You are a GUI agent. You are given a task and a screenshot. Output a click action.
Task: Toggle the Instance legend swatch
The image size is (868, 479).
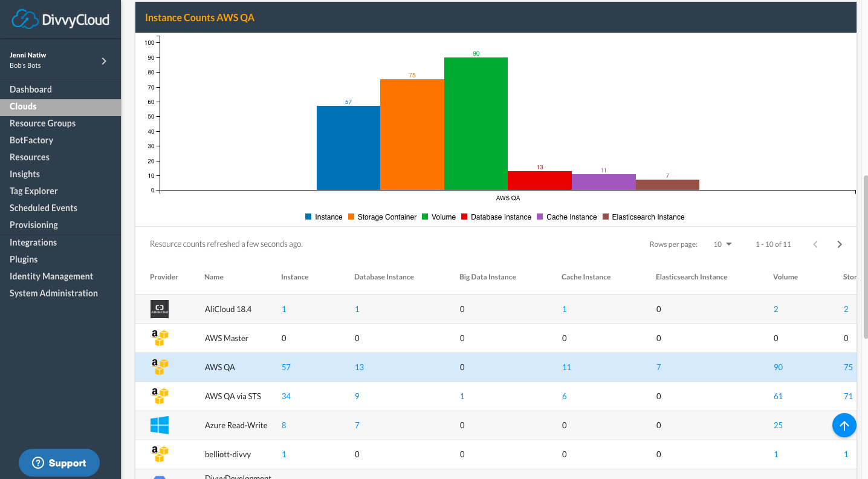coord(308,217)
